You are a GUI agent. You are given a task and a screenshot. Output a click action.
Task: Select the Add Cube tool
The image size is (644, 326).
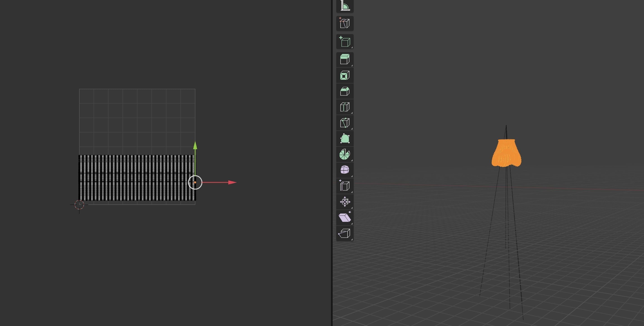point(345,42)
